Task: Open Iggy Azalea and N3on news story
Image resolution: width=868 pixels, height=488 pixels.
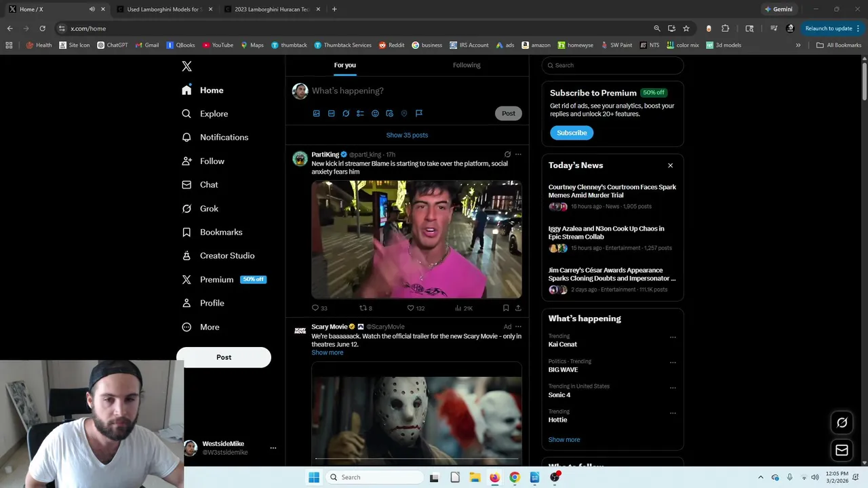Action: pyautogui.click(x=612, y=238)
